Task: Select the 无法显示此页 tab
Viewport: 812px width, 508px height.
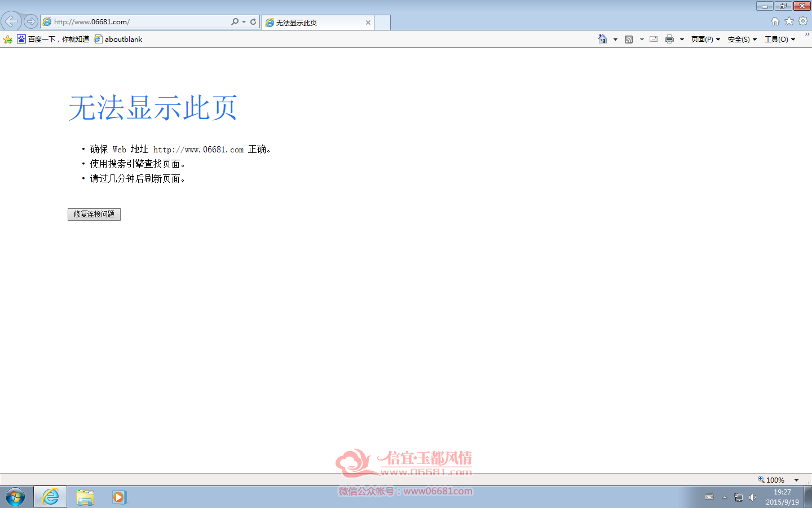Action: (318, 23)
